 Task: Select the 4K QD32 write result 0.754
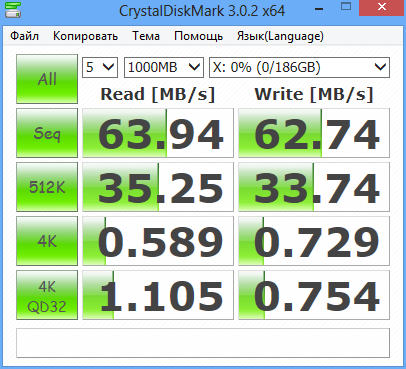pos(314,295)
